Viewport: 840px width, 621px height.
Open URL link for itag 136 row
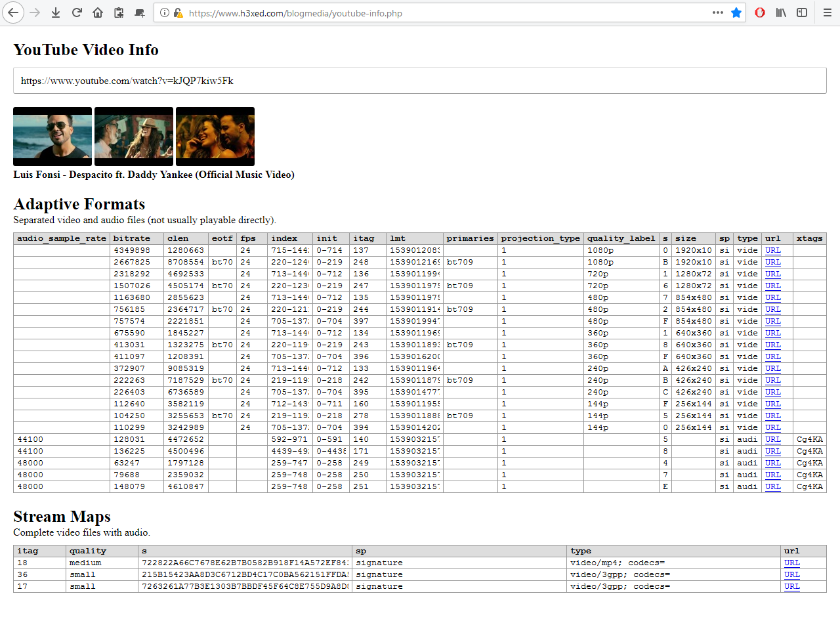click(x=773, y=274)
